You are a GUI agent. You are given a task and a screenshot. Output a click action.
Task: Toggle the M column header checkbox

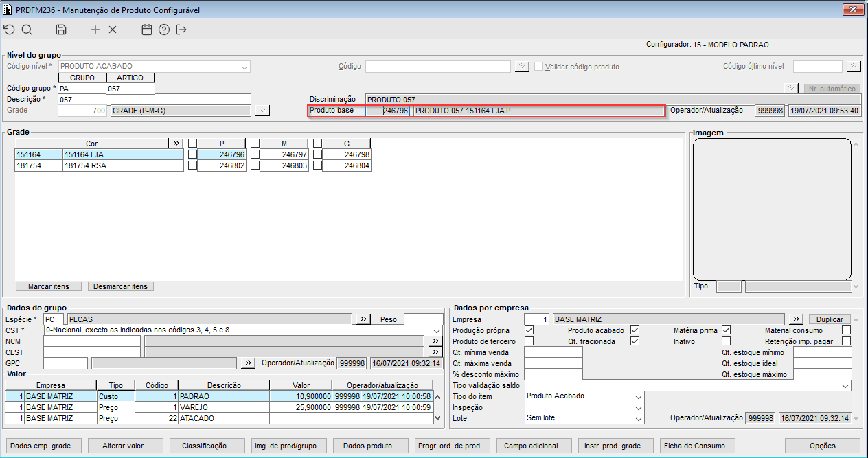(255, 143)
